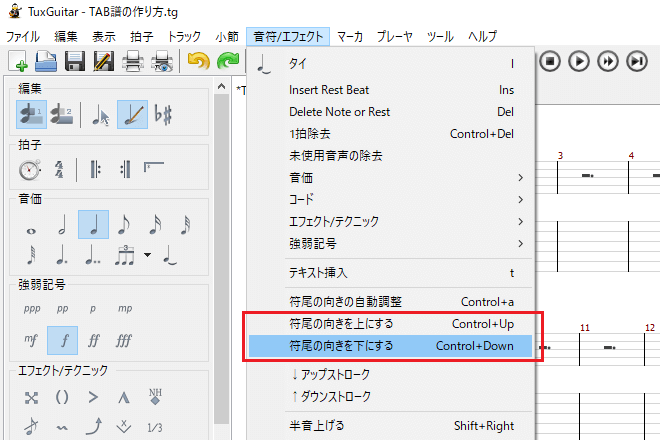The image size is (660, 440).
Task: Toggle the forte (f) dynamic
Action: (61, 339)
